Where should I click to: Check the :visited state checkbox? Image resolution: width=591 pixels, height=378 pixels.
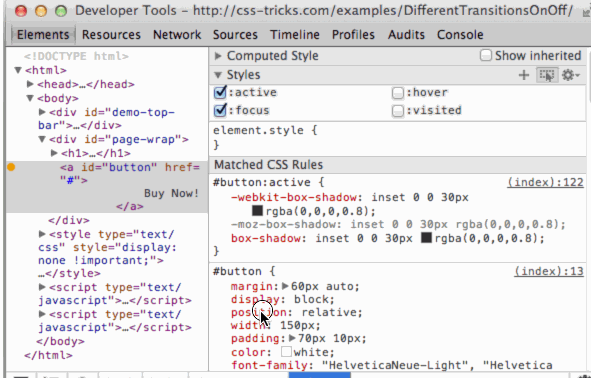click(398, 111)
